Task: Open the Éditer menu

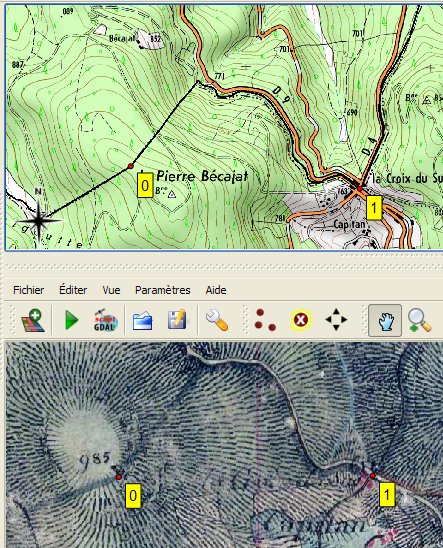Action: [x=73, y=290]
